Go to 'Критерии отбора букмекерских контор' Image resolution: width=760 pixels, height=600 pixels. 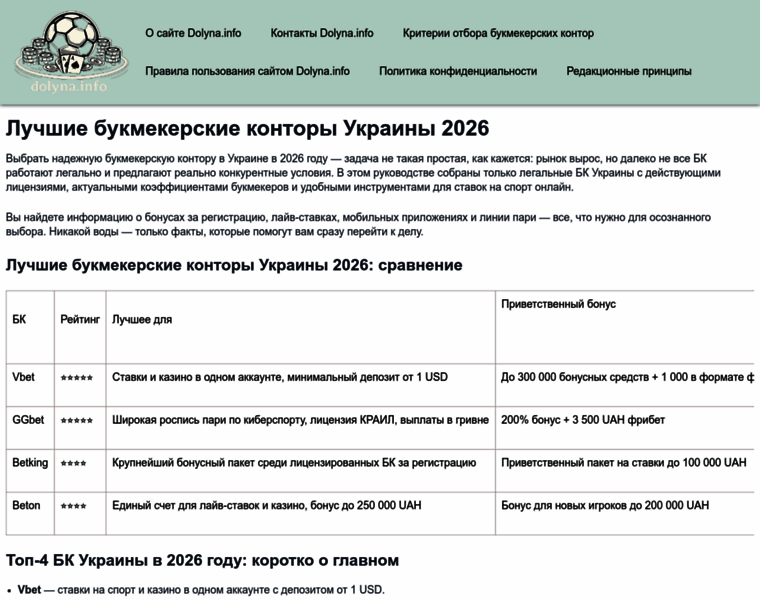click(x=498, y=33)
